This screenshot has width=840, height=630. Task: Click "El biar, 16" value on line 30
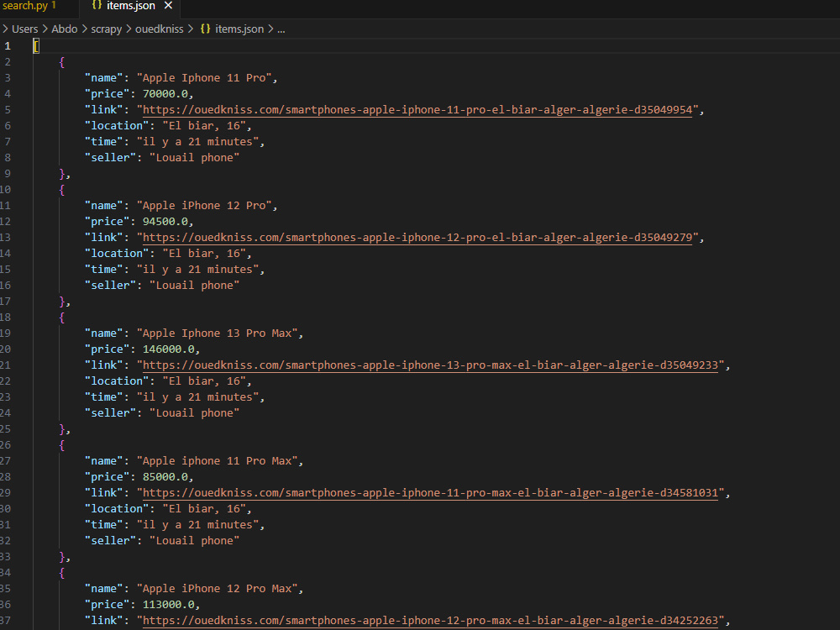click(204, 509)
